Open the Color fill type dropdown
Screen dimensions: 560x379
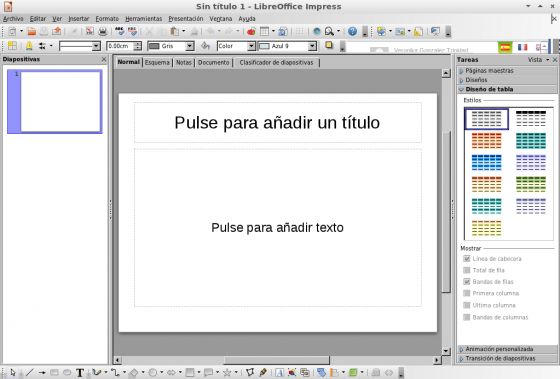pyautogui.click(x=251, y=46)
